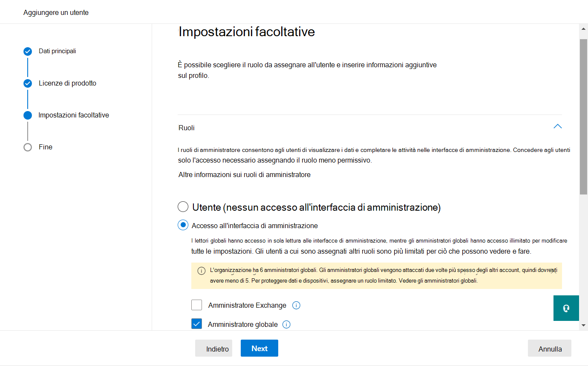Click the scrollbar up arrow
The width and height of the screenshot is (588, 366).
pos(583,29)
